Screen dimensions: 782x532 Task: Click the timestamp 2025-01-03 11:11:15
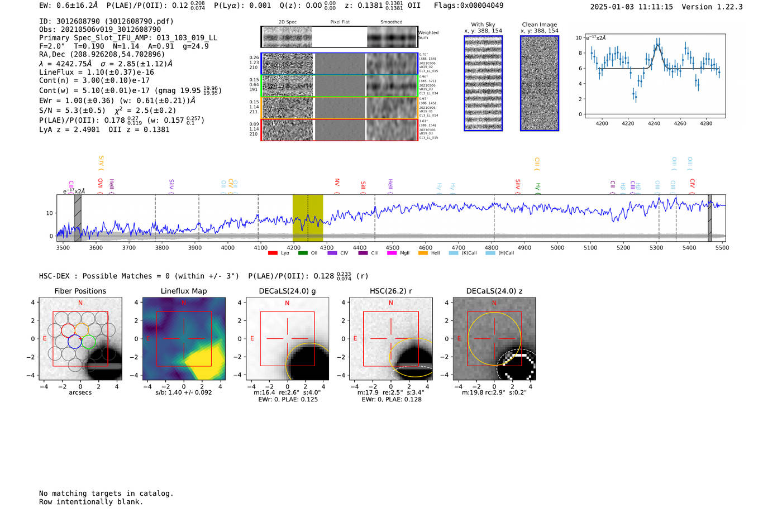coord(632,7)
